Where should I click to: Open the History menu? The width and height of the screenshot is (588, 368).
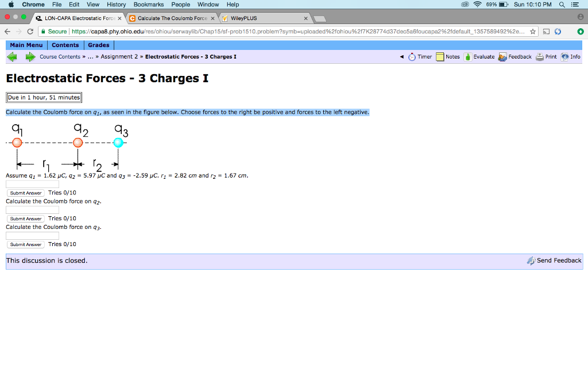[116, 5]
